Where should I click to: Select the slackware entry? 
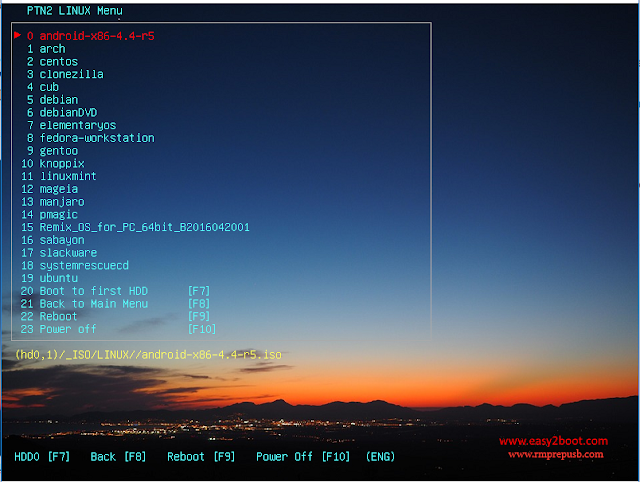(59, 253)
